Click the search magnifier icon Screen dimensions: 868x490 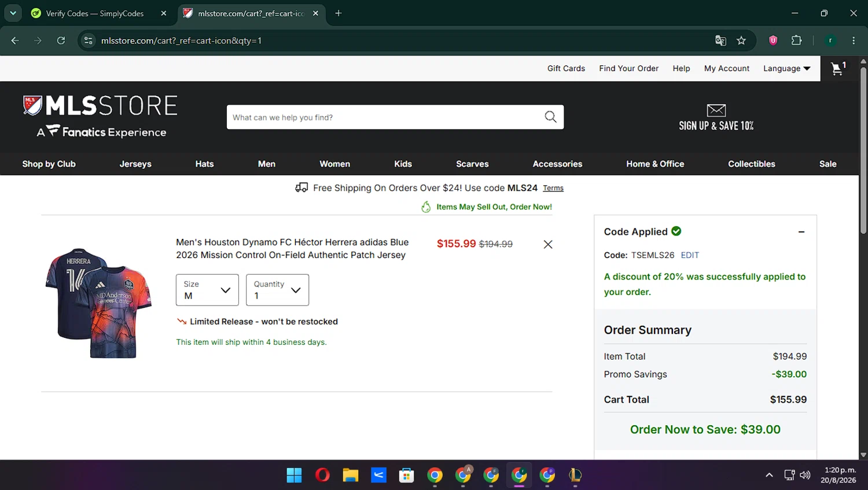point(550,117)
